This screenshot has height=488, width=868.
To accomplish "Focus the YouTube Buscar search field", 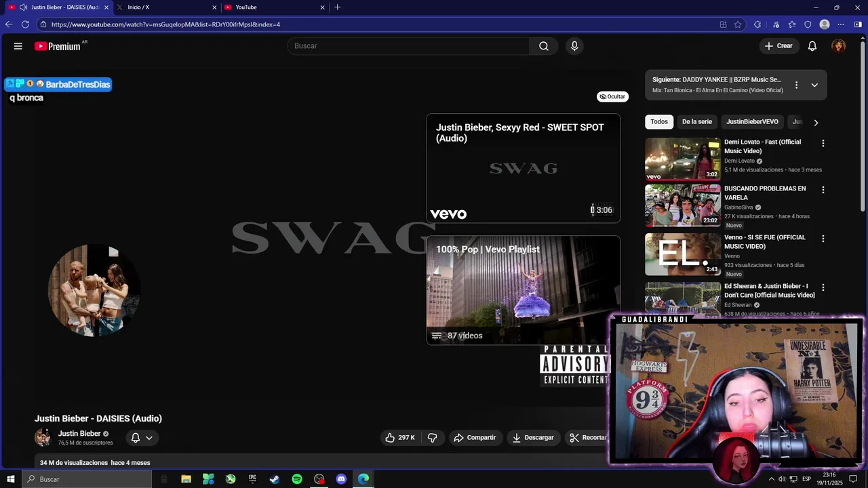I will (409, 46).
